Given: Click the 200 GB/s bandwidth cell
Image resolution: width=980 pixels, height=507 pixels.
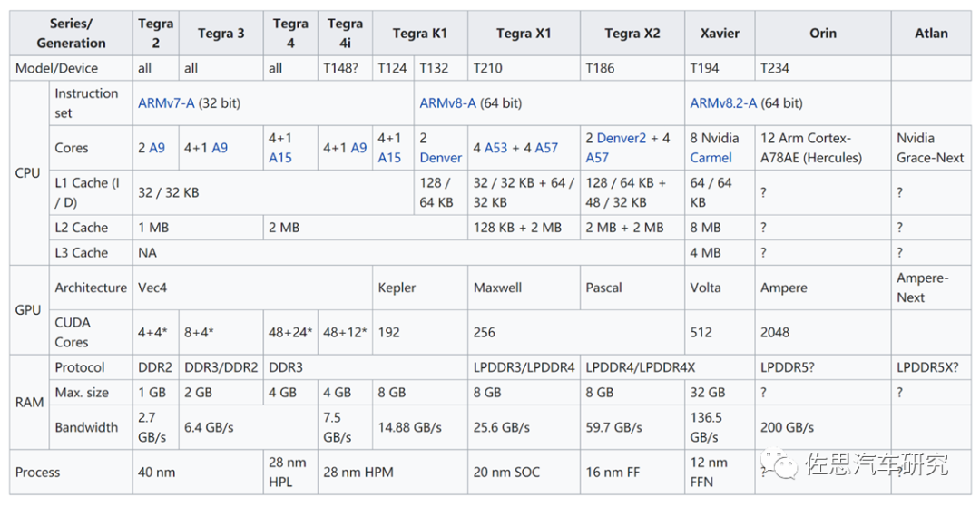Looking at the screenshot, I should [787, 427].
